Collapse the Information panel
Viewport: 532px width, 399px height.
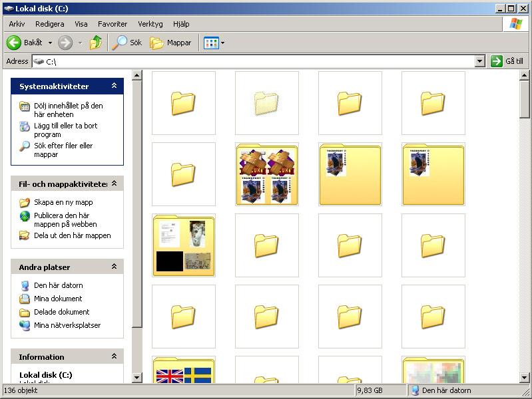point(114,356)
